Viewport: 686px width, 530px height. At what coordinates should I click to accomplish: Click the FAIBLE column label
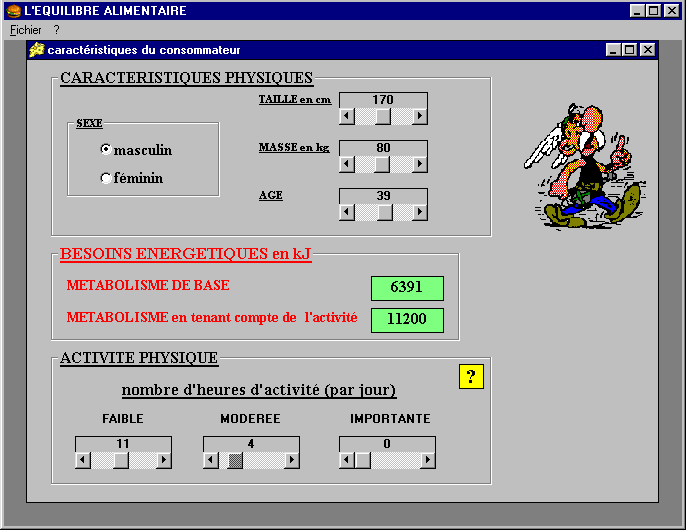click(123, 419)
